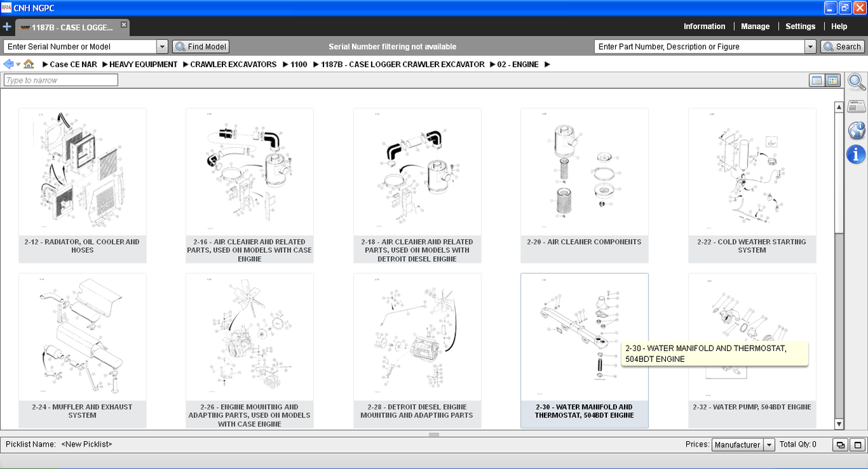This screenshot has height=469, width=868.
Task: Open the news sidebar icon
Action: (x=856, y=106)
